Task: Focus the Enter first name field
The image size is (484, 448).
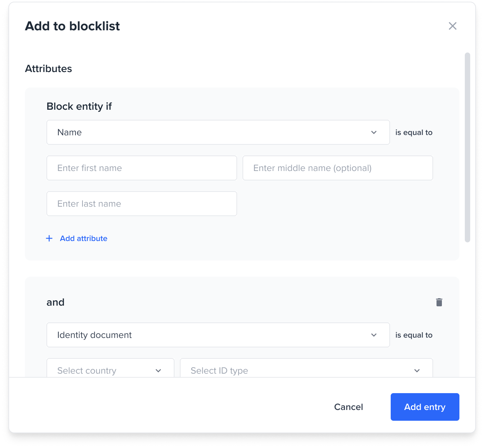Action: point(141,168)
